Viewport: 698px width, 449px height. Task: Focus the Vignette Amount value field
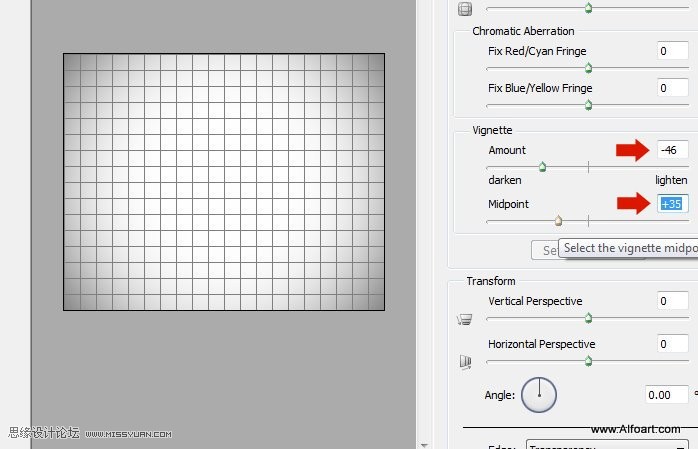click(x=673, y=150)
